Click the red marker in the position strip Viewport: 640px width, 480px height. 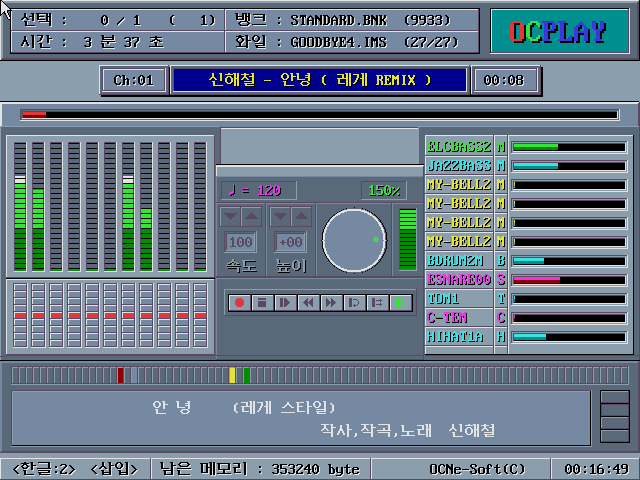click(x=120, y=375)
